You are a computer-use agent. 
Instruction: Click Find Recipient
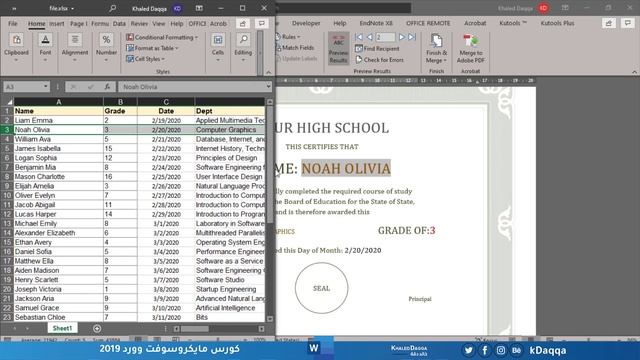click(377, 49)
